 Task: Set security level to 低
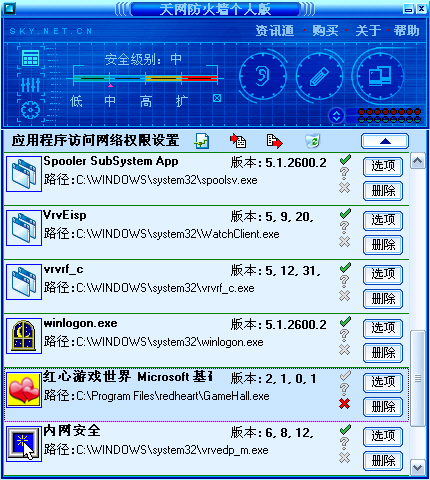click(76, 101)
